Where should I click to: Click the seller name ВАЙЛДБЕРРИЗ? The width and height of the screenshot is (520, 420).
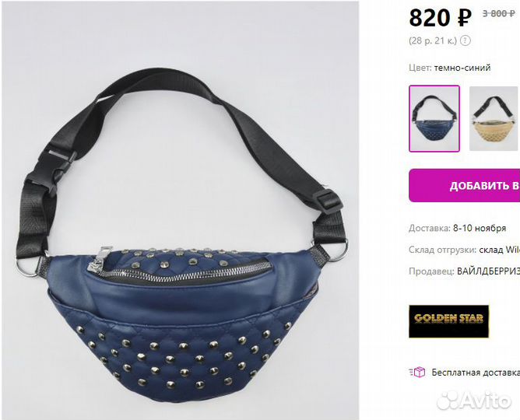489,271
